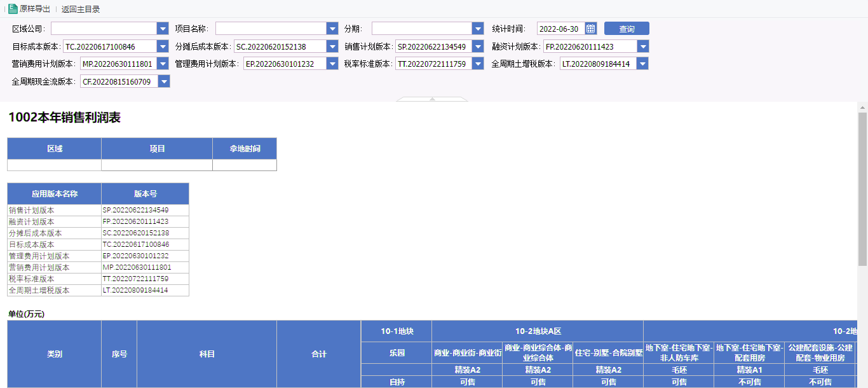Click the vertical scrollbar thumb
The height and width of the screenshot is (388, 868).
tap(862, 188)
